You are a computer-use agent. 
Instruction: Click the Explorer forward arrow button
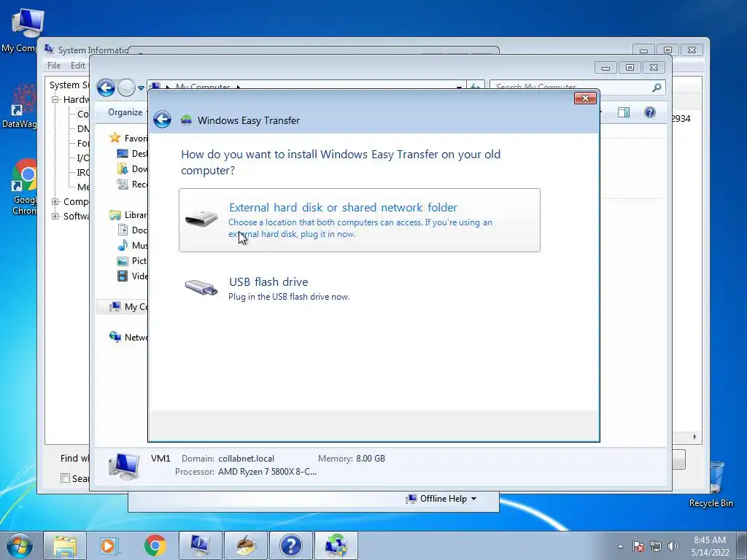pyautogui.click(x=126, y=87)
